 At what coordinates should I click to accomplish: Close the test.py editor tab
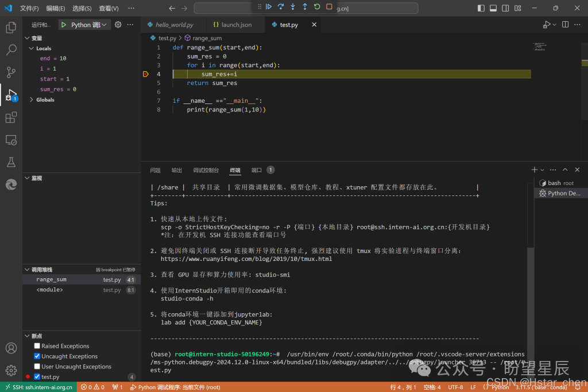point(314,25)
